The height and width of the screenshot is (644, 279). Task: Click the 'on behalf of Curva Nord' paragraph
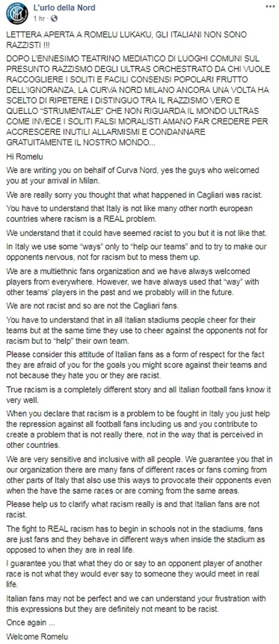pos(133,175)
